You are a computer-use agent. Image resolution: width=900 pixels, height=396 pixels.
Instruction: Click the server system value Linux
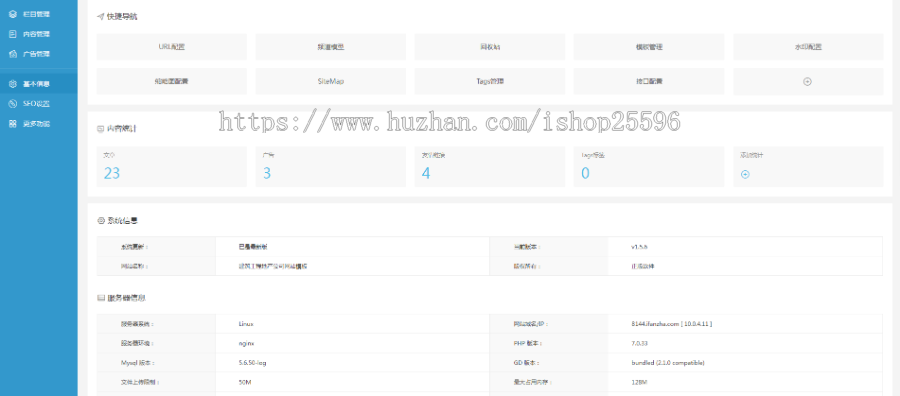[x=246, y=324]
